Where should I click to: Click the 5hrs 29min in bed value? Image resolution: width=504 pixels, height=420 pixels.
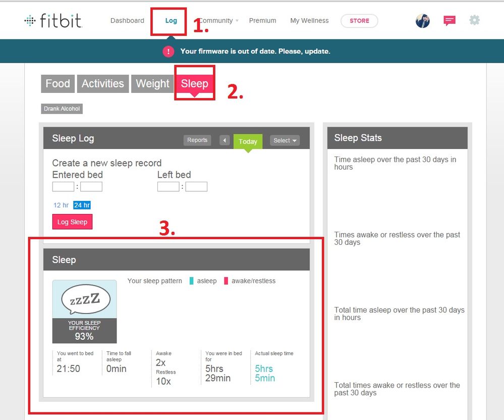(x=218, y=374)
